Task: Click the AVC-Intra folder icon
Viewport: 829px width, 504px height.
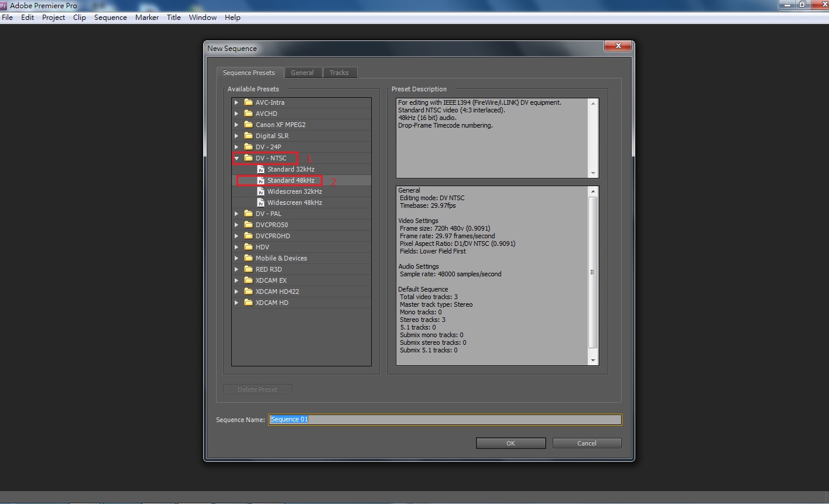Action: 249,102
